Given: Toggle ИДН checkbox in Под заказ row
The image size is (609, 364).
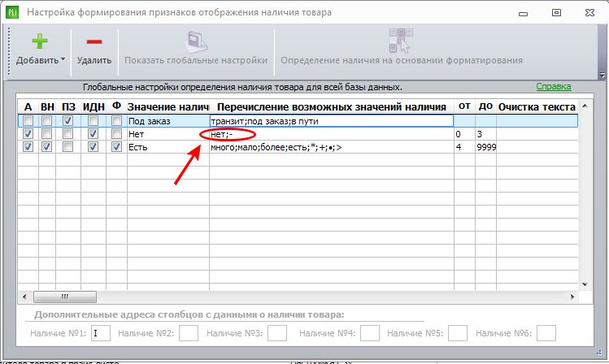Looking at the screenshot, I should tap(93, 121).
